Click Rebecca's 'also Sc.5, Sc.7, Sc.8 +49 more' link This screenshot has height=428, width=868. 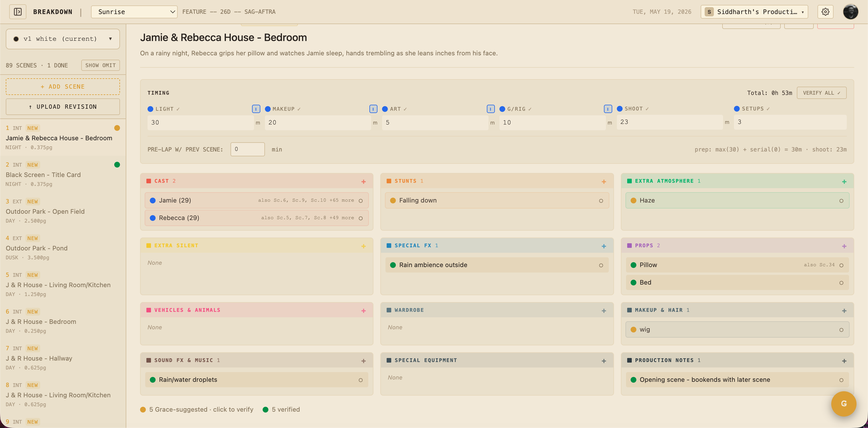[307, 217]
